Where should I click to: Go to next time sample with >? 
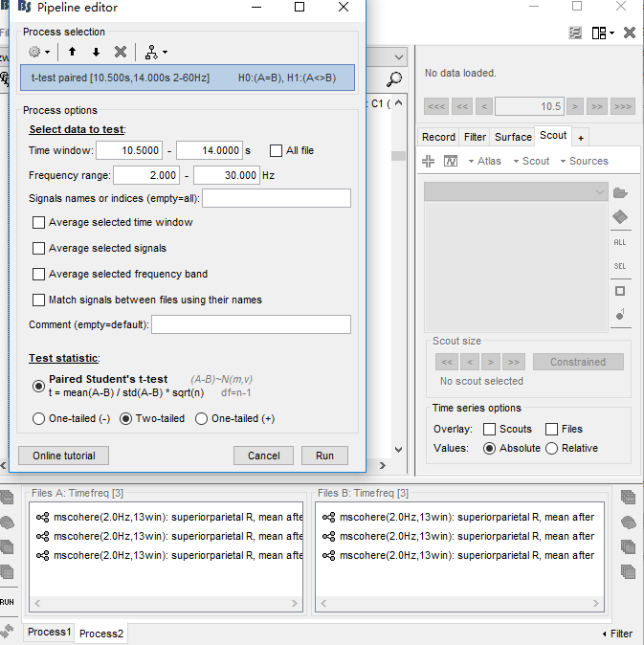575,106
